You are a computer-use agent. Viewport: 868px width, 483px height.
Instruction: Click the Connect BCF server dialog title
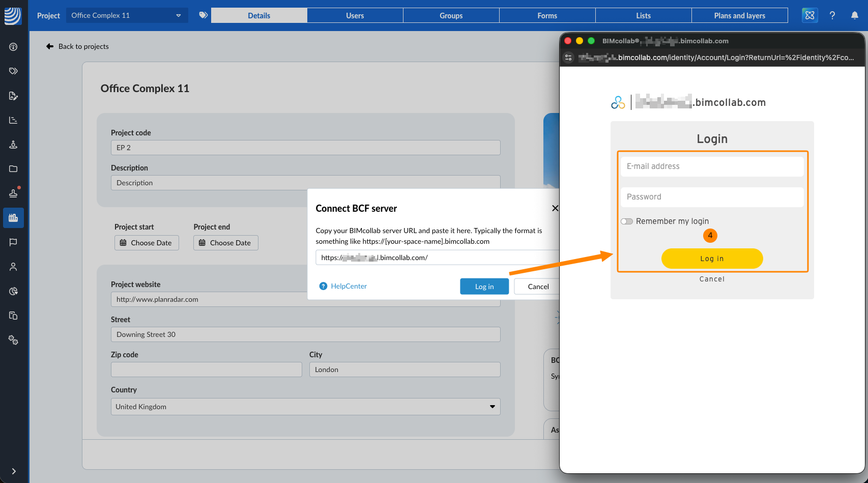pyautogui.click(x=356, y=208)
